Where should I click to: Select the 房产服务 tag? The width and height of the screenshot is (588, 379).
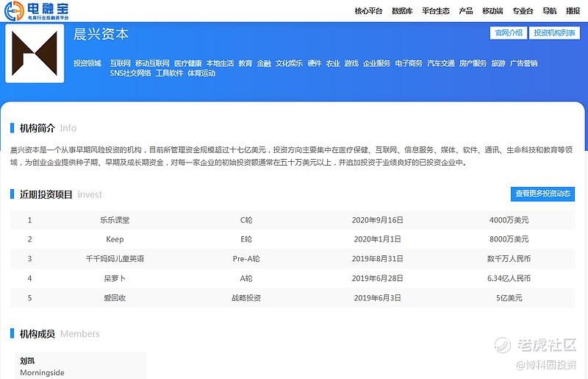(473, 63)
